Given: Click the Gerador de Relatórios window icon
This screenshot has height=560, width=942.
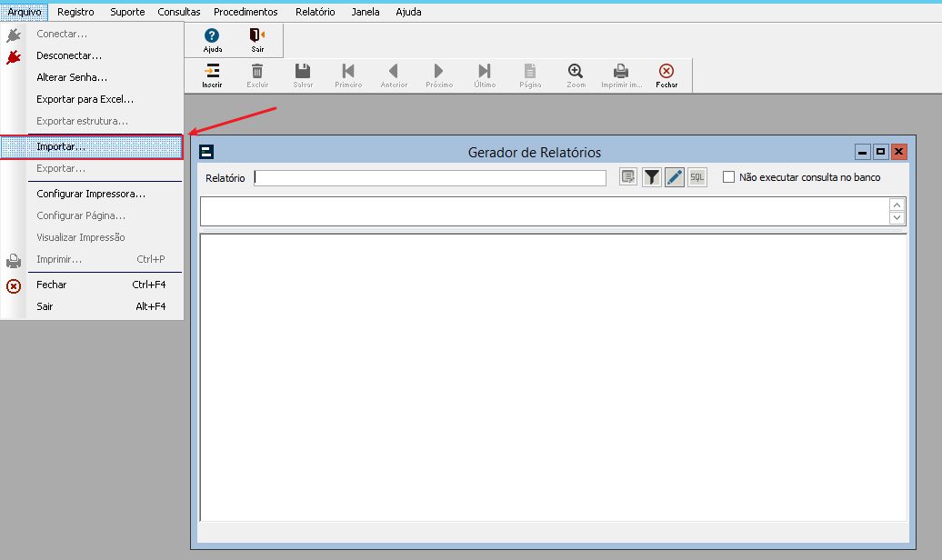Looking at the screenshot, I should (x=206, y=152).
